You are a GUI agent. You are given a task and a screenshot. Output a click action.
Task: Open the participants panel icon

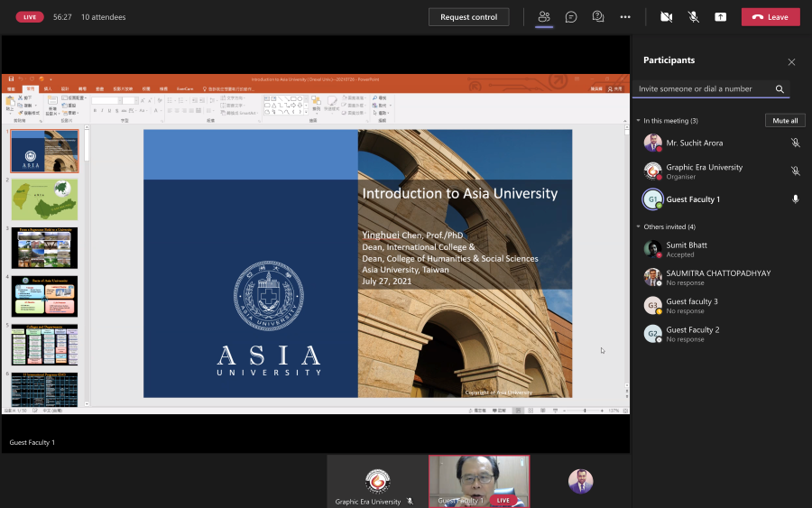click(x=544, y=16)
